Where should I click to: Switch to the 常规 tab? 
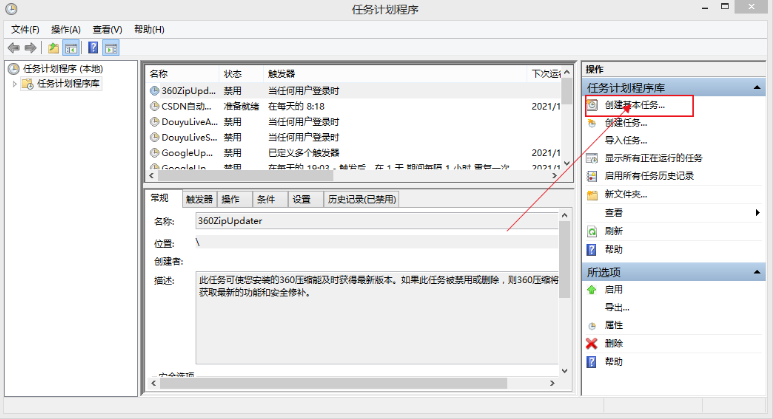point(160,198)
